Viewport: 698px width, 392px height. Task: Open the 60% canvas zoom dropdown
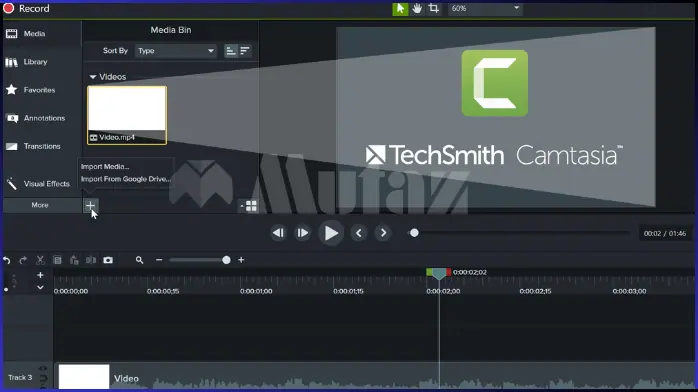(x=485, y=8)
